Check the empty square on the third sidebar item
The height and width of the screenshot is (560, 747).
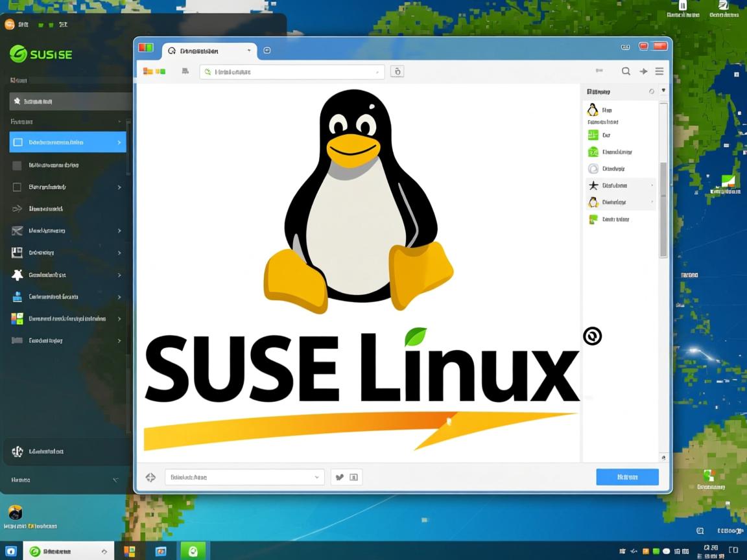16,187
